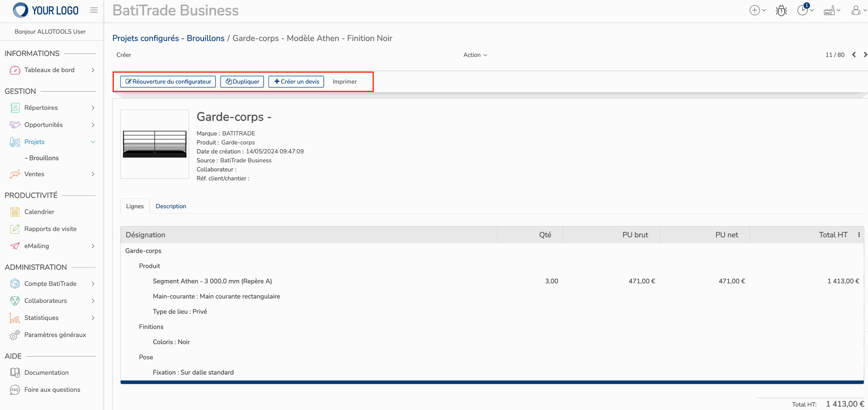The height and width of the screenshot is (410, 868).
Task: Switch to the Description tab
Action: point(171,206)
